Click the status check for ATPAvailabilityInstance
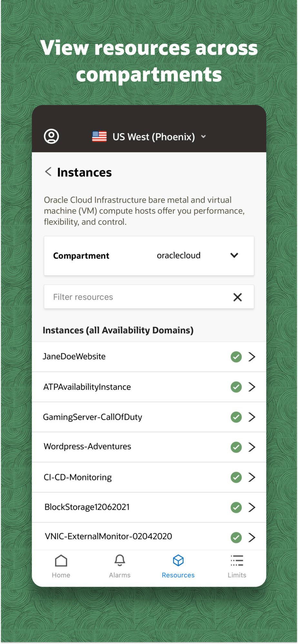The width and height of the screenshot is (298, 644). click(x=236, y=387)
